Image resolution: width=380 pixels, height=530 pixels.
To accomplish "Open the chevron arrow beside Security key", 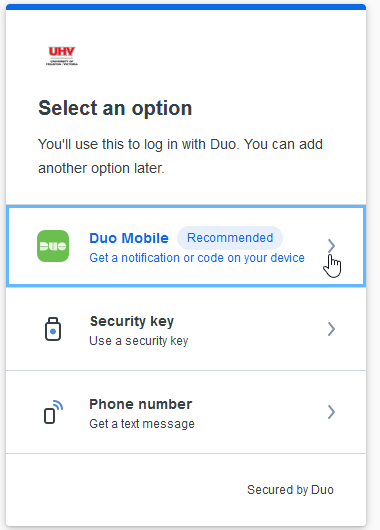I will 331,329.
